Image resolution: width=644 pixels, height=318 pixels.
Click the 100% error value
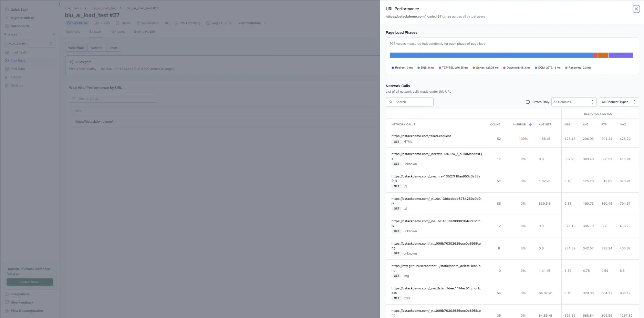point(523,139)
